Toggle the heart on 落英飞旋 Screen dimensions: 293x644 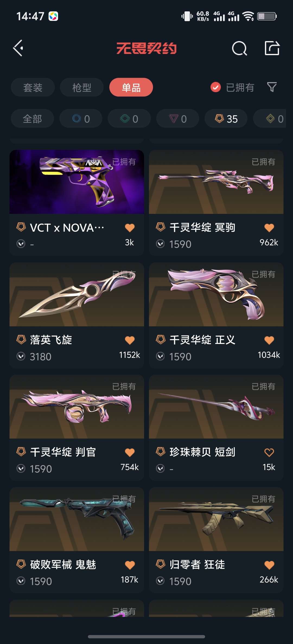point(130,340)
